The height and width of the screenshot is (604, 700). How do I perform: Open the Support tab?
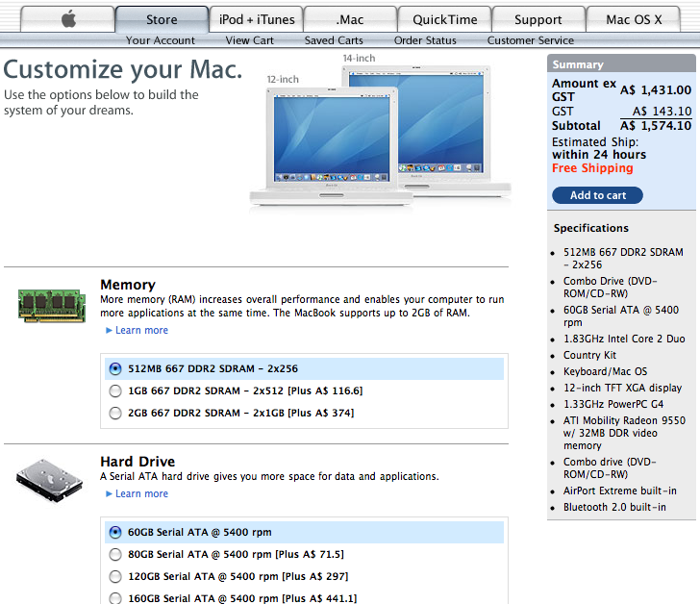pos(538,19)
